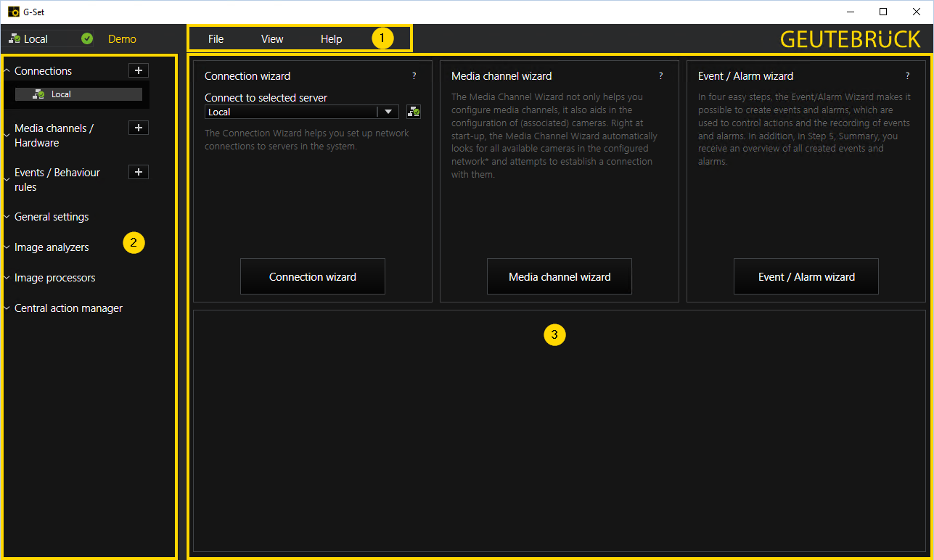Collapse the Connections section chevron
Viewport: 934px width, 560px height.
[x=7, y=71]
